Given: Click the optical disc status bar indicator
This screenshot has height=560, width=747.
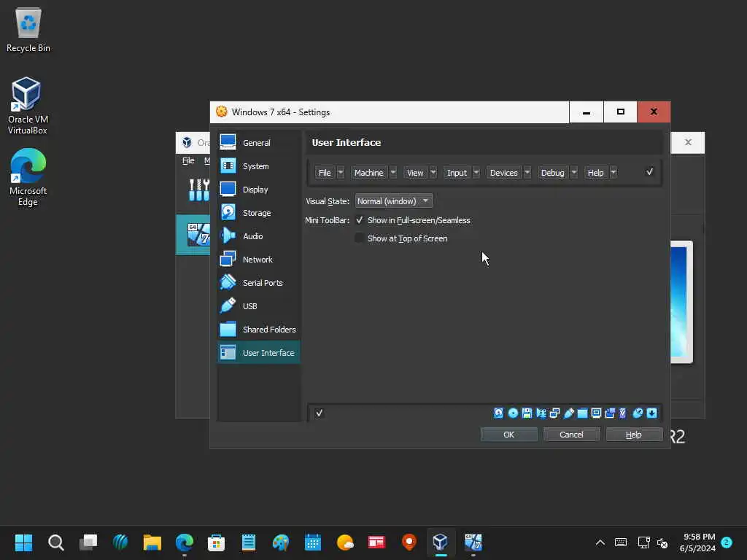Looking at the screenshot, I should point(513,413).
